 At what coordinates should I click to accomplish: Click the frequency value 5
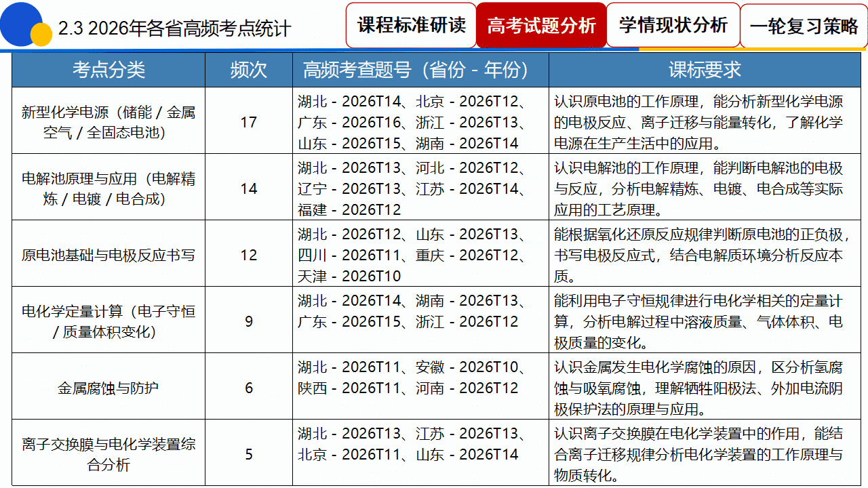(x=249, y=454)
